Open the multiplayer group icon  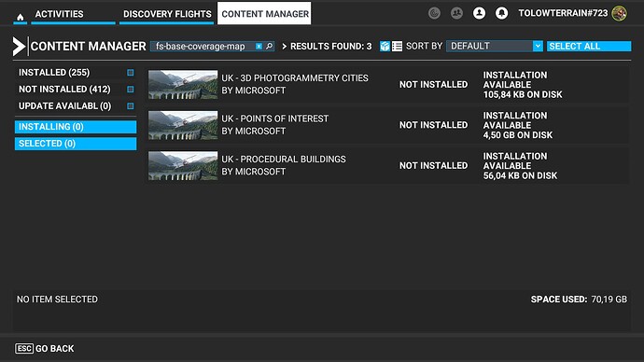[456, 13]
